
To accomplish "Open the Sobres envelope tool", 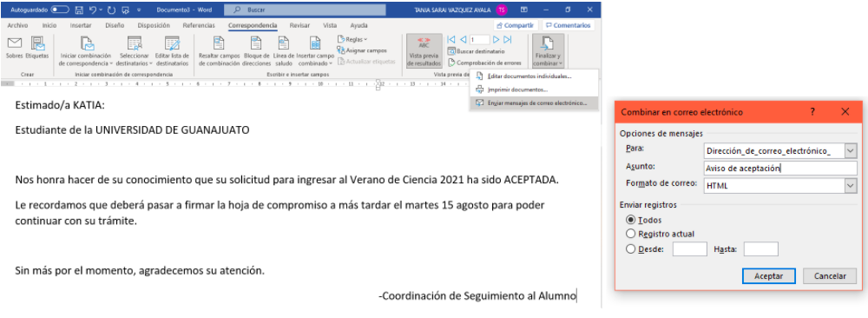I will (x=14, y=48).
